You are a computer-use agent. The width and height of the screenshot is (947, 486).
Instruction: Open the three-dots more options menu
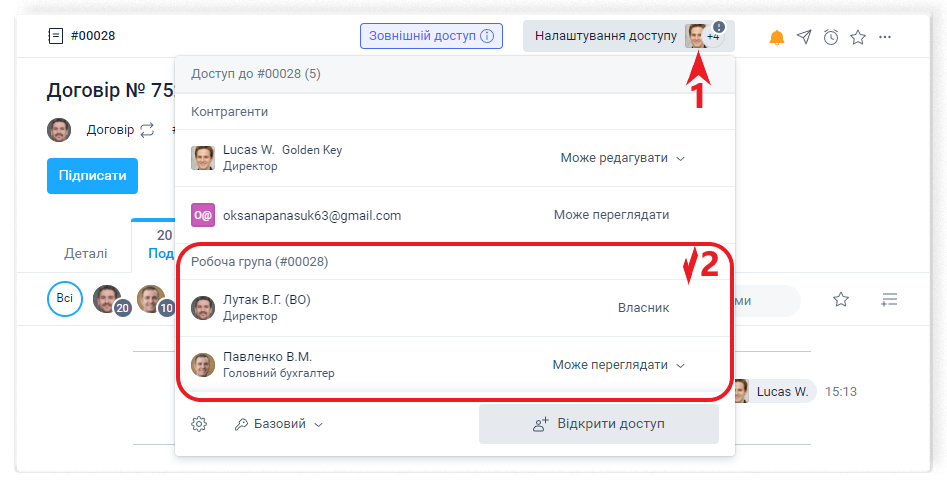coord(885,37)
